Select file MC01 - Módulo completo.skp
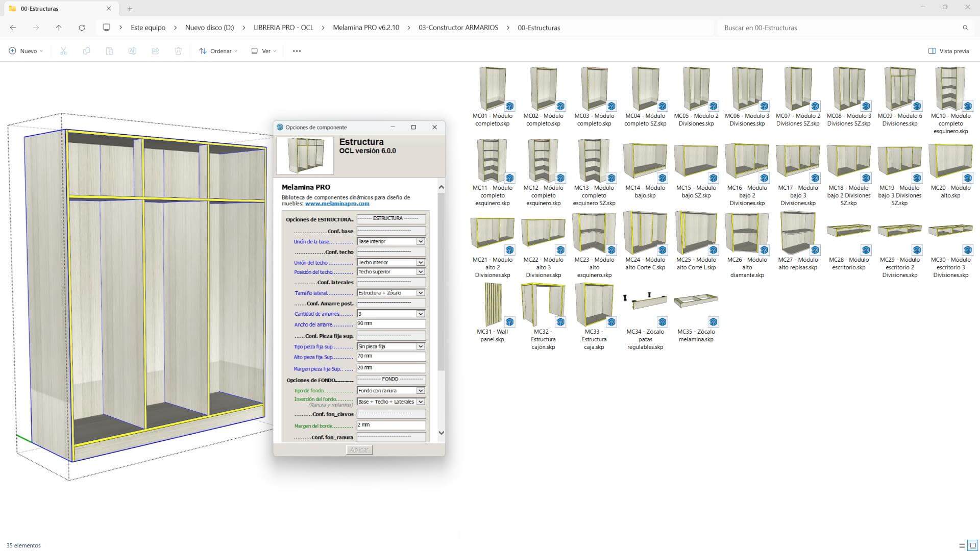Screen dimensions: 980x551 pyautogui.click(x=492, y=96)
